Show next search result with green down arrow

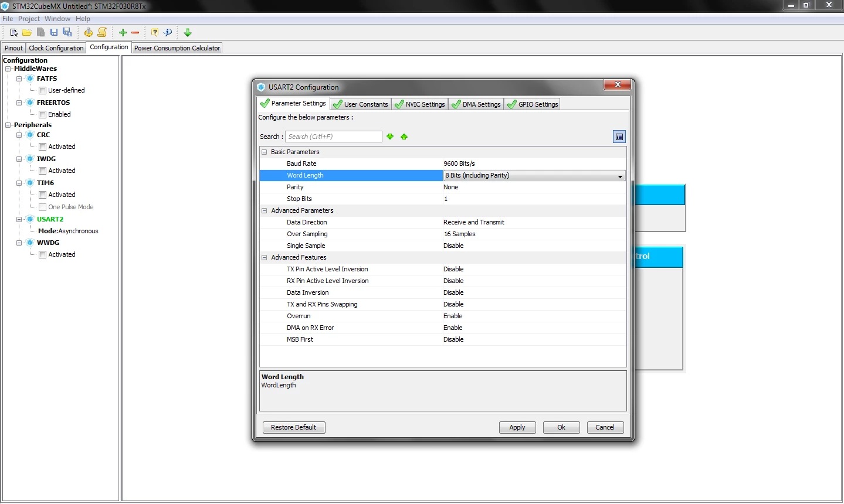point(390,137)
